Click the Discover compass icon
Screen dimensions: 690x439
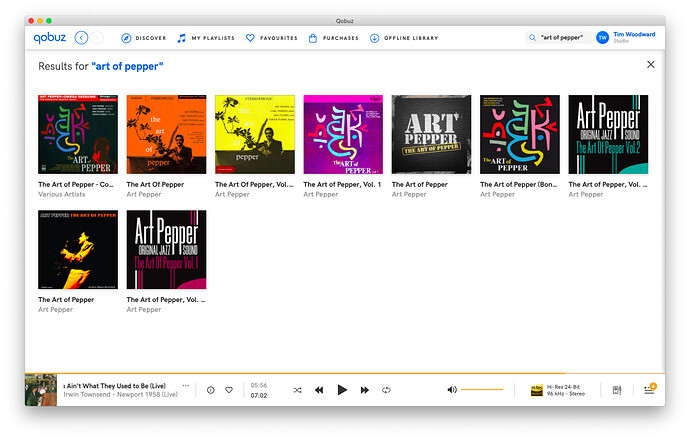point(126,38)
